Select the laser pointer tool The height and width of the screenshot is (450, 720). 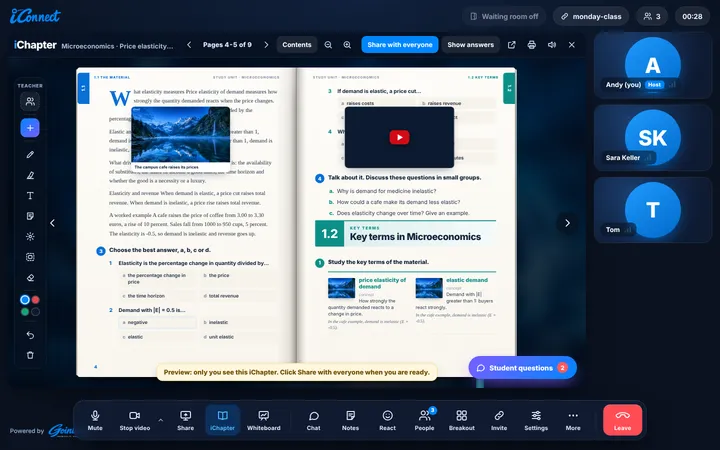click(30, 236)
